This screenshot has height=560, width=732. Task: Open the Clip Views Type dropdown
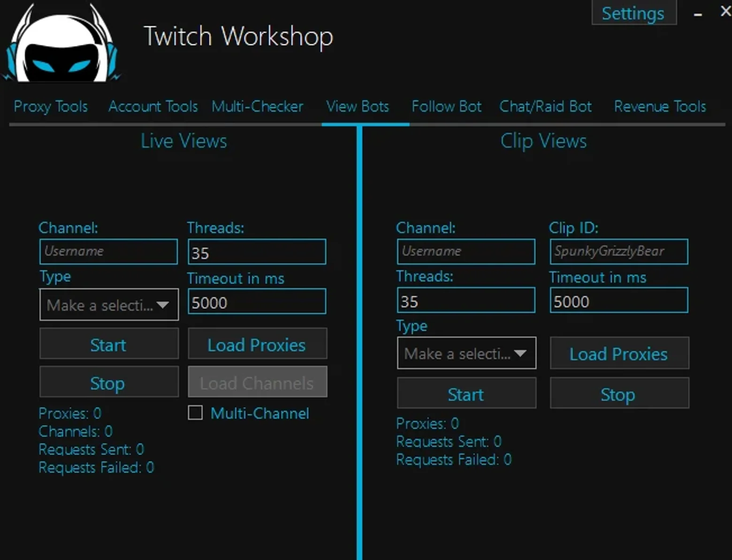466,353
